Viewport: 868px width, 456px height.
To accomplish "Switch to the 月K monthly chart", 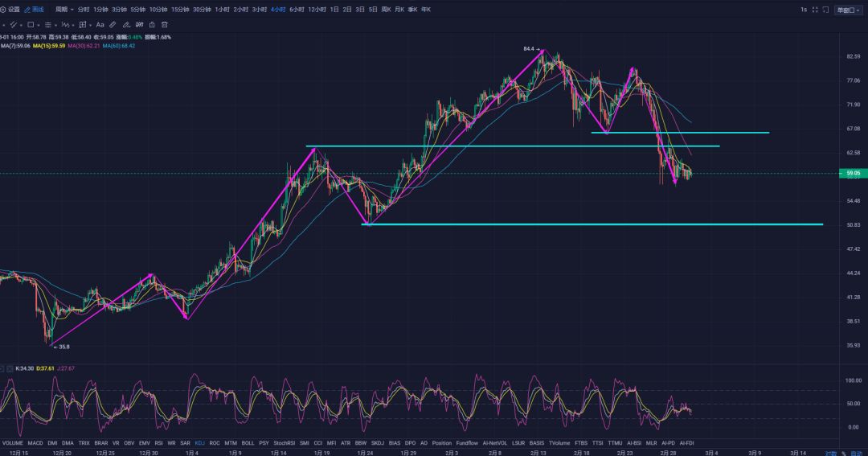I will pos(399,10).
